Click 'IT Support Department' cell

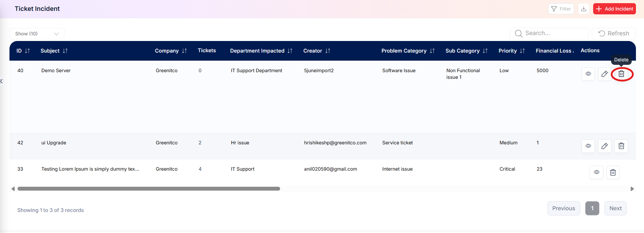[256, 70]
